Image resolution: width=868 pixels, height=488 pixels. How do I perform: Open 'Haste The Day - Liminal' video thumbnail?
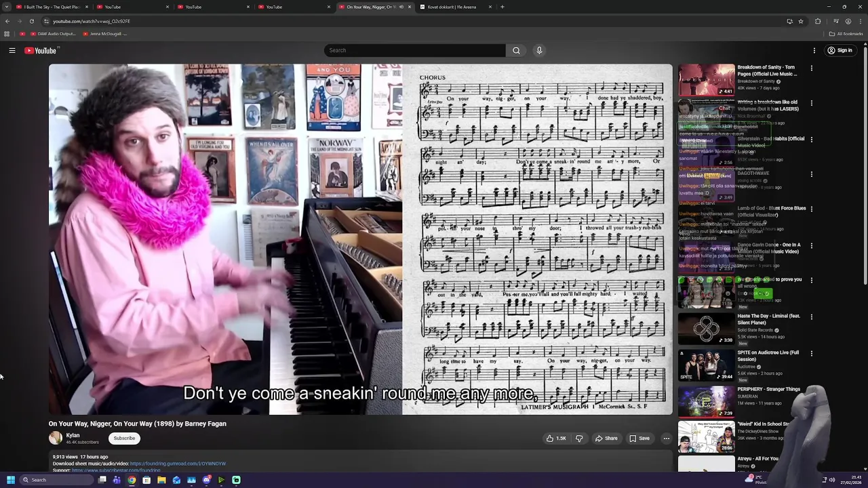point(707,329)
